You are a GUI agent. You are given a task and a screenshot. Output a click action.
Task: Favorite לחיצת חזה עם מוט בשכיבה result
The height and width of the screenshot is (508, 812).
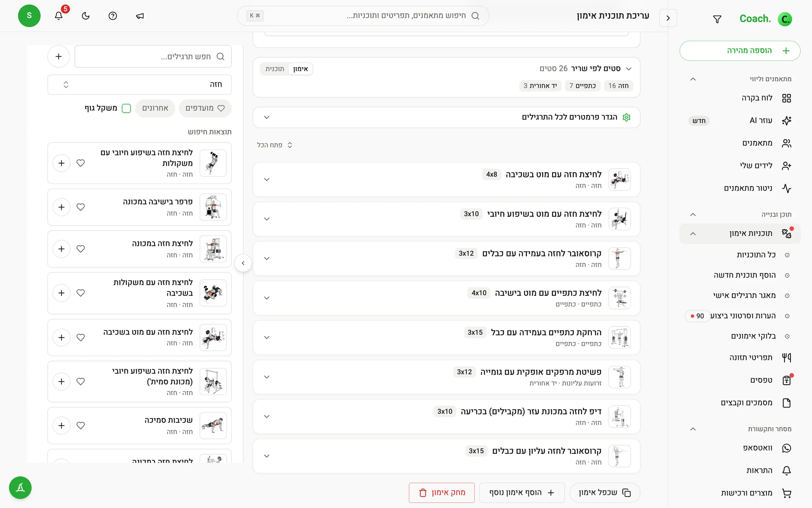tap(81, 337)
